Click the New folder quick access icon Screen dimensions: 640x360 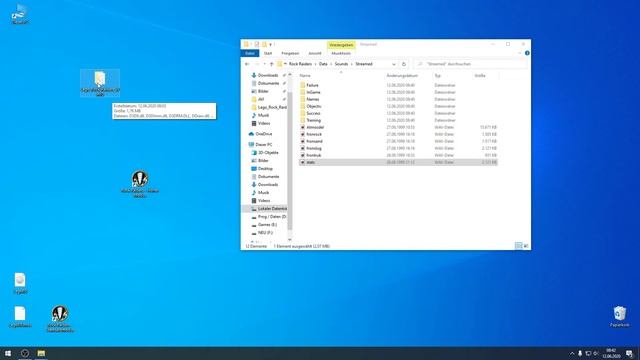[264, 44]
